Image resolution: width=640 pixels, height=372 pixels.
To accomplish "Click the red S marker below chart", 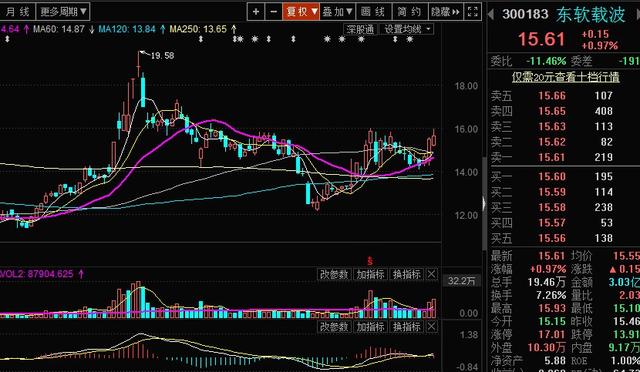I will pyautogui.click(x=370, y=261).
